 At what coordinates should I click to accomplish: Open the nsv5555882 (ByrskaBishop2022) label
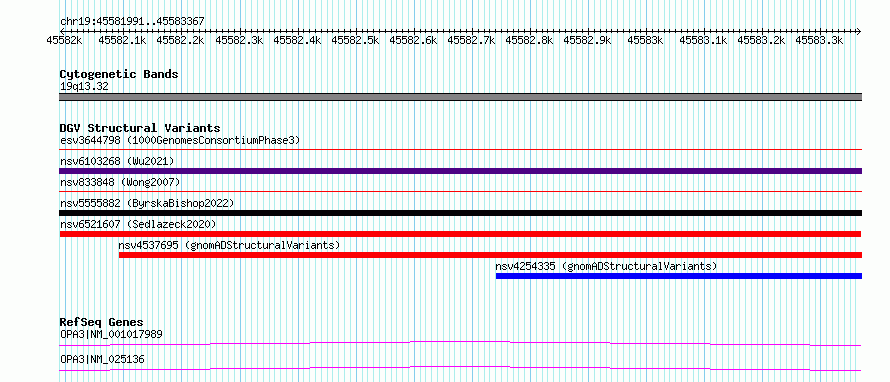click(x=147, y=203)
